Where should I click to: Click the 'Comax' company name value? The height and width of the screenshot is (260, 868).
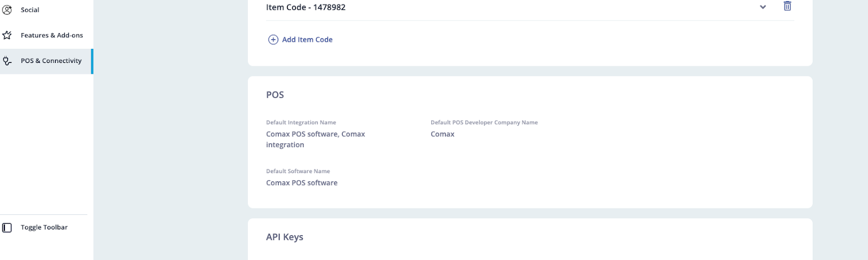point(443,134)
